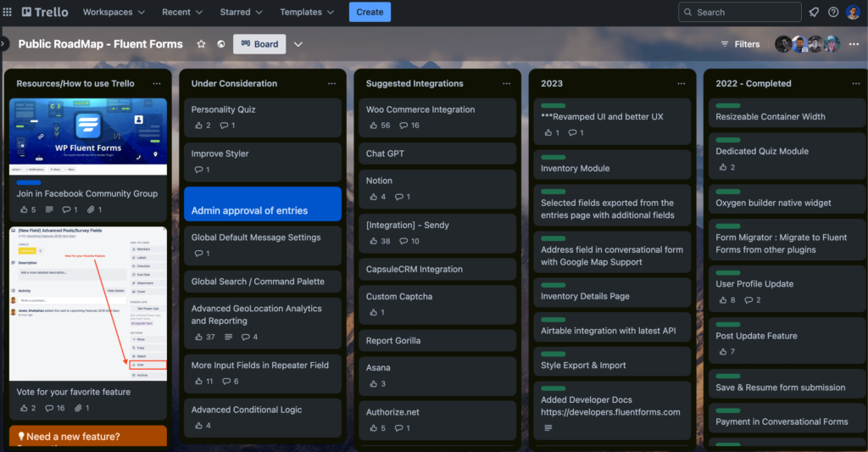Image resolution: width=868 pixels, height=452 pixels.
Task: Expand the collapsed left sidebar arrow
Action: (x=3, y=44)
